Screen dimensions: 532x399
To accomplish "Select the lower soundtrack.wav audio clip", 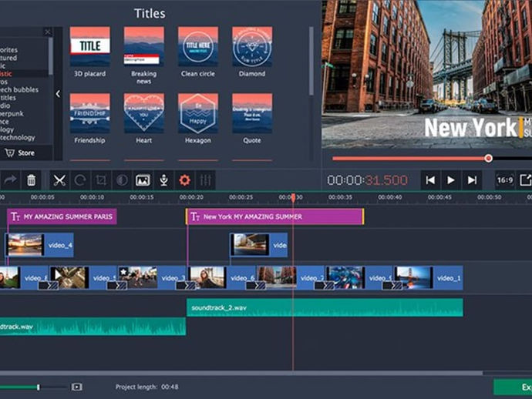I will pyautogui.click(x=93, y=327).
